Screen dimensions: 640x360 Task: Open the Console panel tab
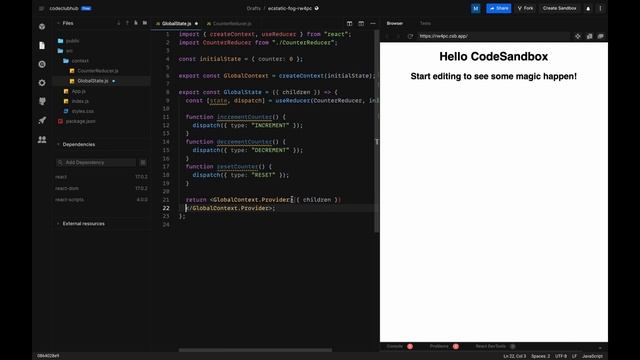tap(395, 347)
